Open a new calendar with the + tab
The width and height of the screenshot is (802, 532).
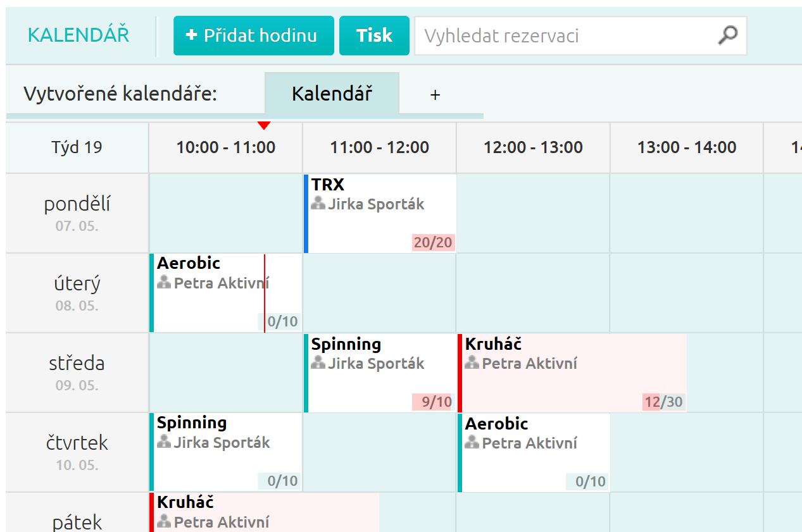pos(435,94)
